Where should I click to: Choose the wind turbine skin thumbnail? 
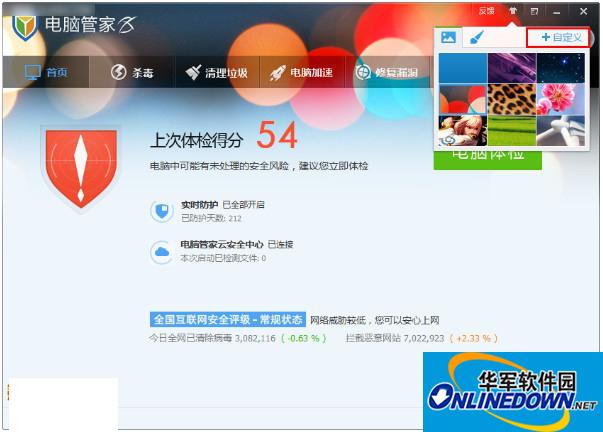pyautogui.click(x=561, y=131)
